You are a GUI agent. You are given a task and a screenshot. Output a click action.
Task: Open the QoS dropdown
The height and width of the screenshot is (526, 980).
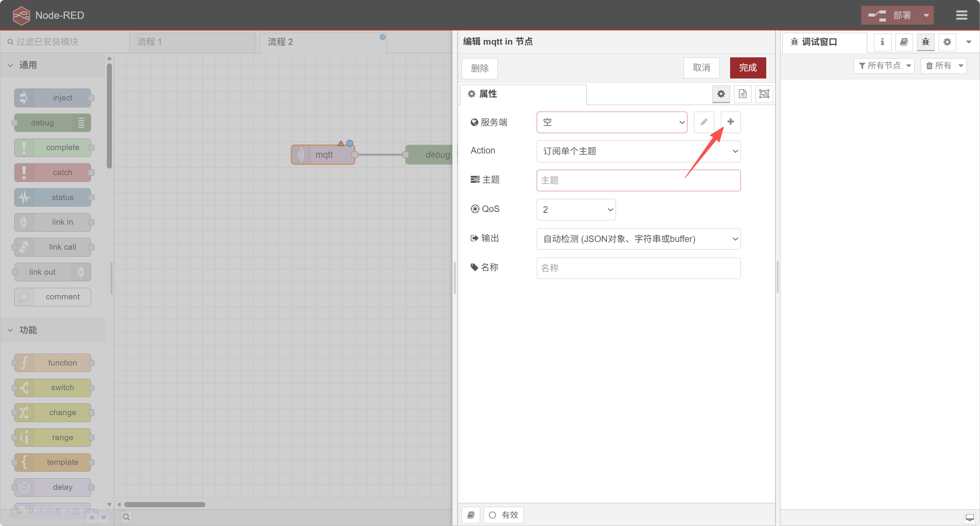576,209
